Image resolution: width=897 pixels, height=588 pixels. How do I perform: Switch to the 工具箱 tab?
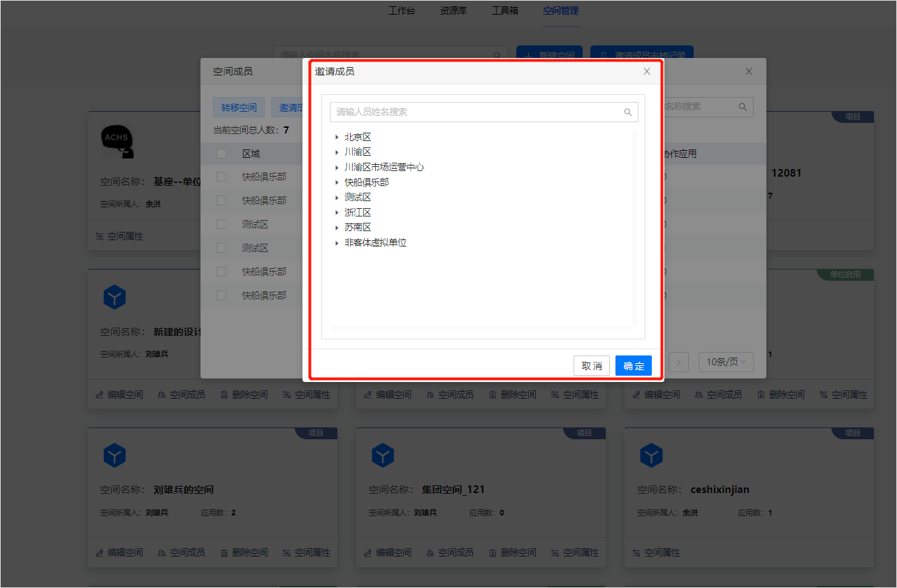tap(505, 10)
